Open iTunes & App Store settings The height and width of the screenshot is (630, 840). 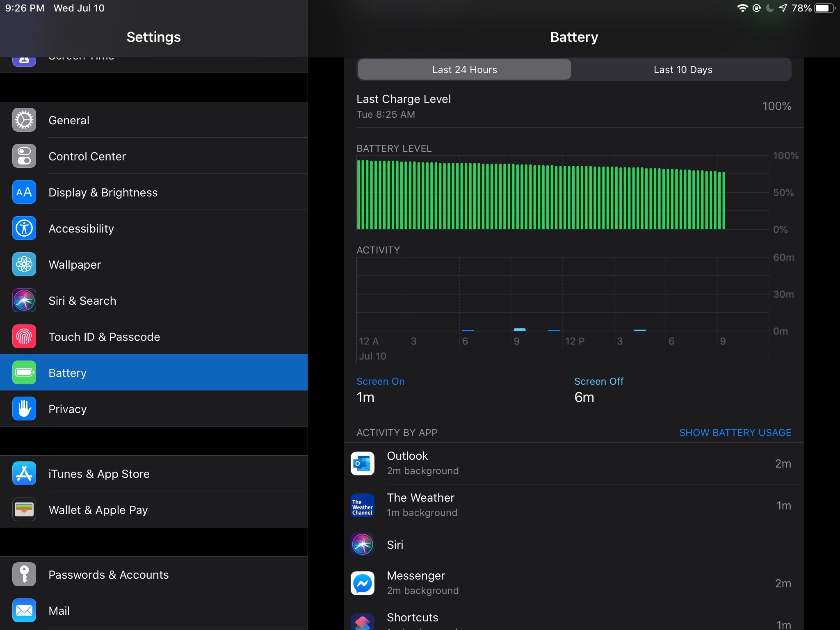point(99,474)
